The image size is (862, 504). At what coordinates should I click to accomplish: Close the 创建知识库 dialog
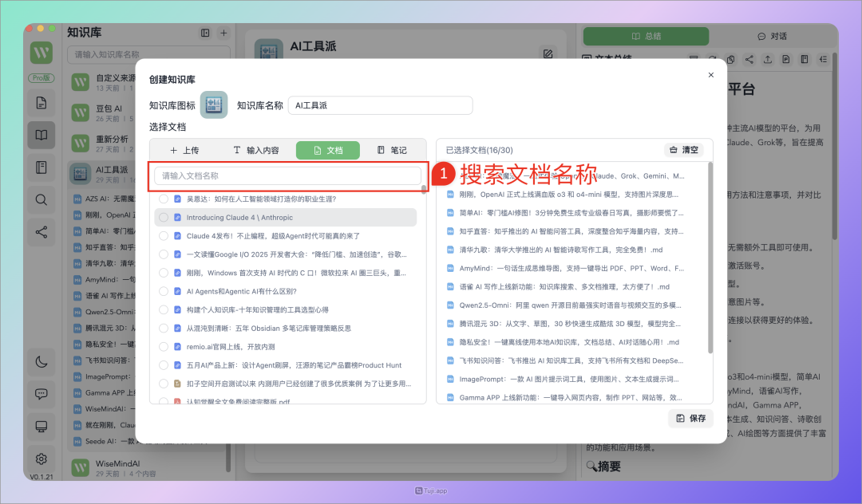[x=711, y=75]
